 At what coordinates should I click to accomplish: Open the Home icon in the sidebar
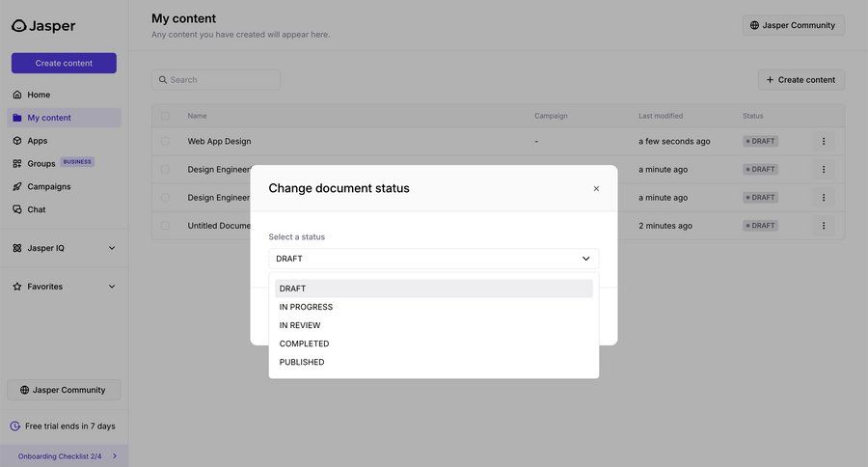pyautogui.click(x=17, y=95)
